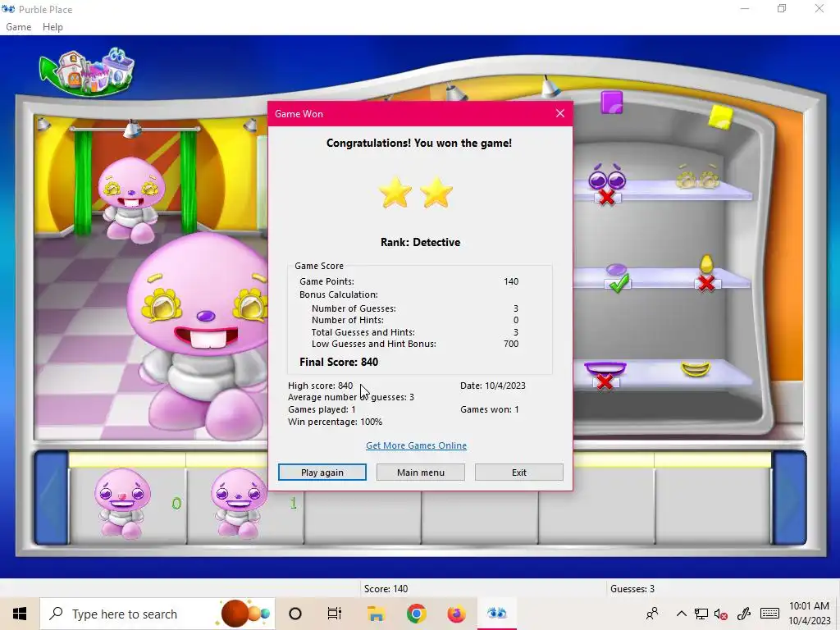The height and width of the screenshot is (630, 840).
Task: Open the Help menu
Action: click(x=52, y=27)
